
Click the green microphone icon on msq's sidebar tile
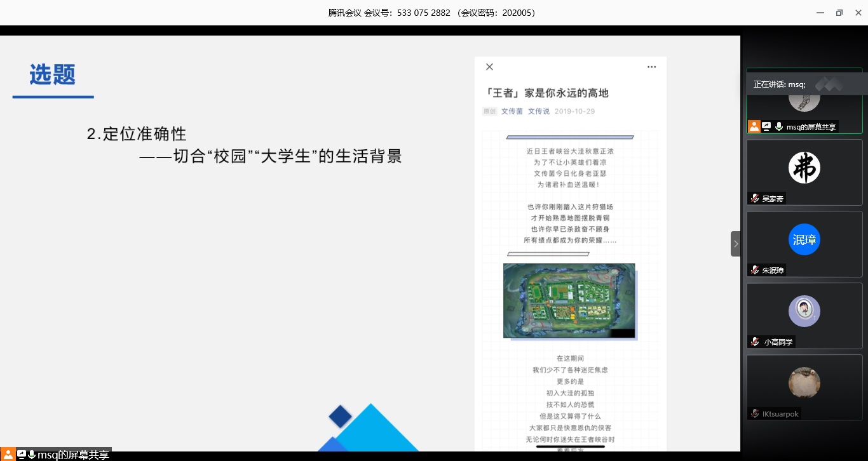[778, 127]
